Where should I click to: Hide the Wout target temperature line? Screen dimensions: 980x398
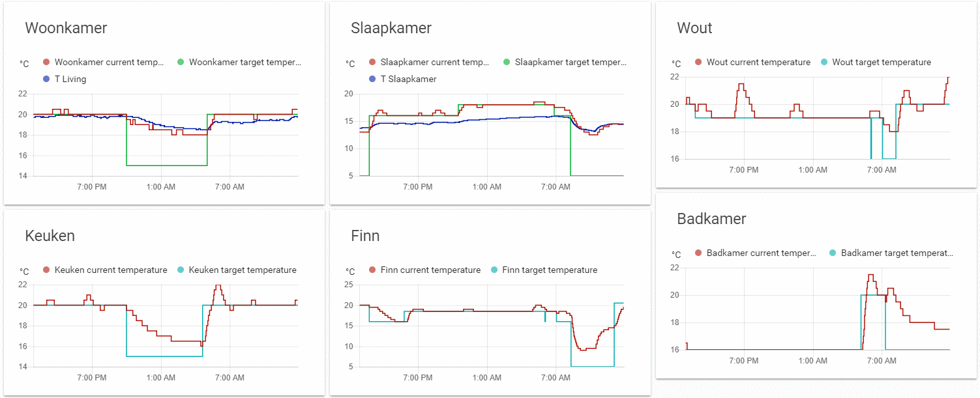point(881,62)
